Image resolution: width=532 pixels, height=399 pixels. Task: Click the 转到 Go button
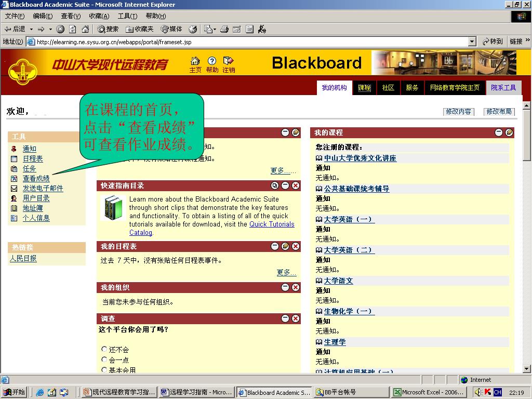(493, 42)
